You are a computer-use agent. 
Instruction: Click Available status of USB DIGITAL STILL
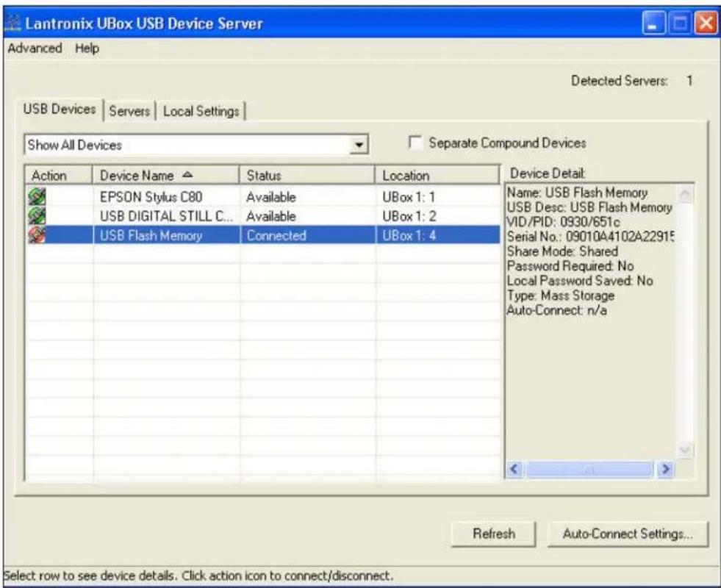(271, 216)
